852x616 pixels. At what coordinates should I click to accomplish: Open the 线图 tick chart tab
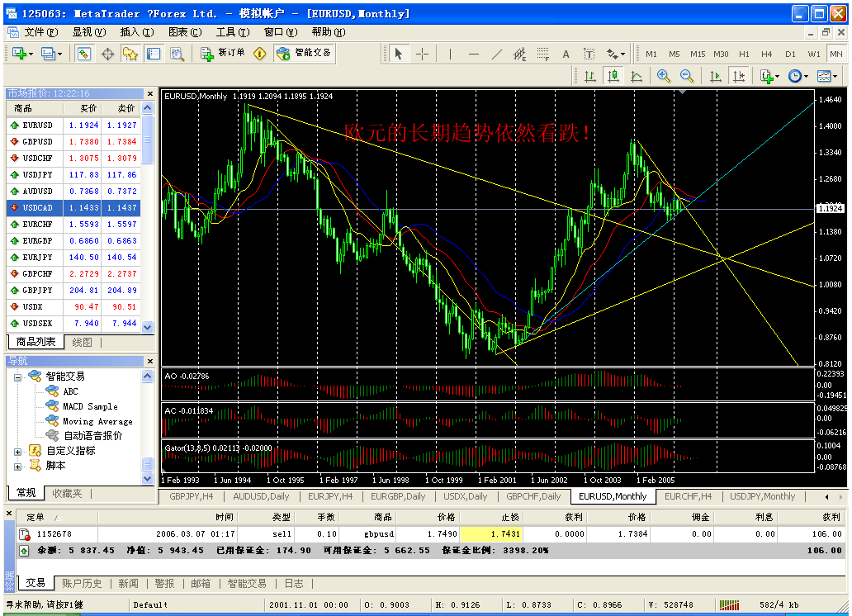(x=82, y=343)
